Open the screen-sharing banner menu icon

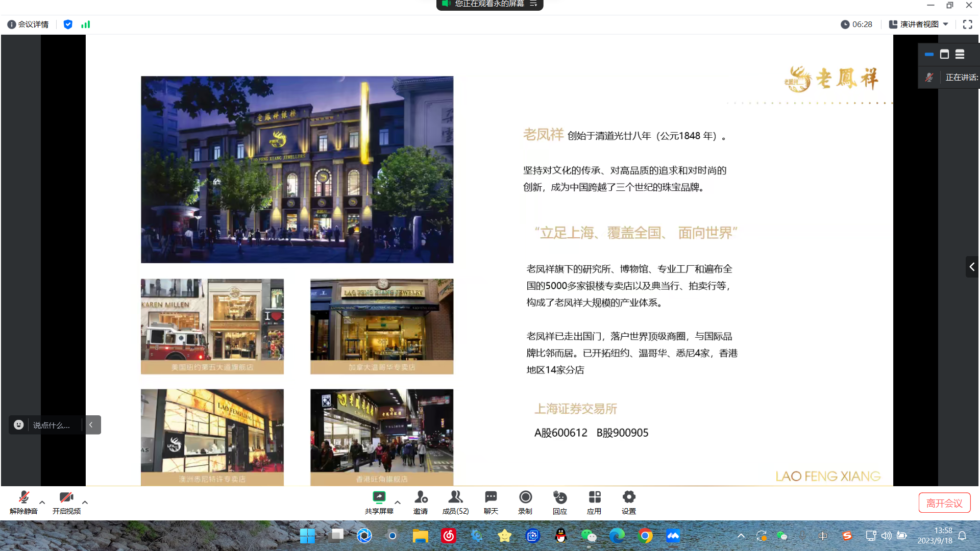(x=533, y=4)
